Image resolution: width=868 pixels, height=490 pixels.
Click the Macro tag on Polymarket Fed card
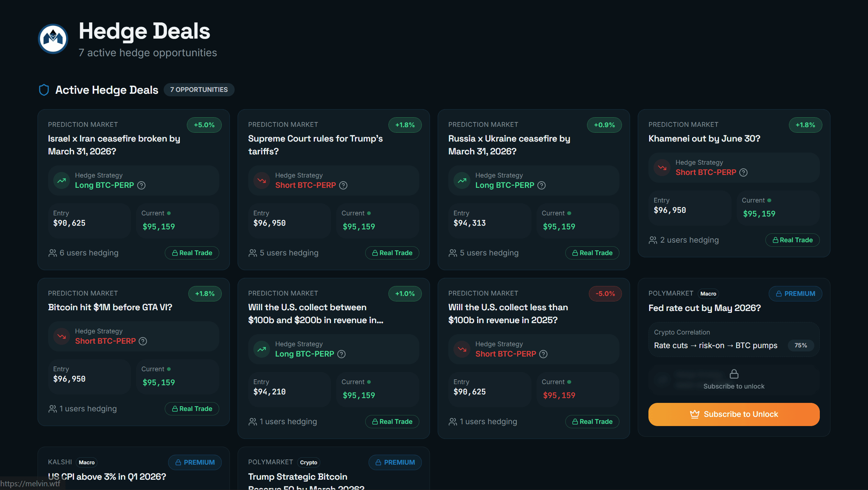[x=708, y=294]
